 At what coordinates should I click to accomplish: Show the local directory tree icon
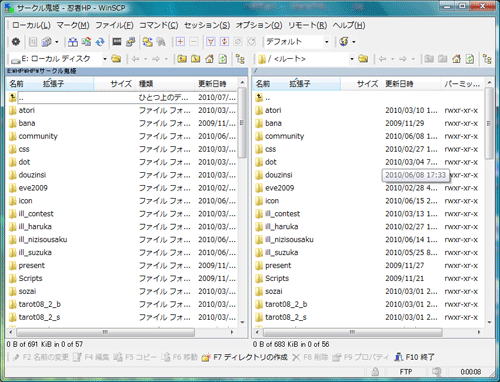(x=240, y=59)
